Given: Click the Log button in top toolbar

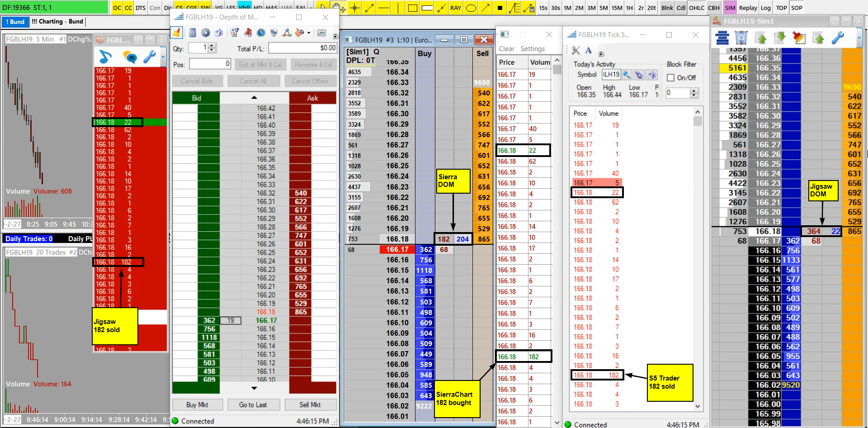Looking at the screenshot, I should point(765,8).
